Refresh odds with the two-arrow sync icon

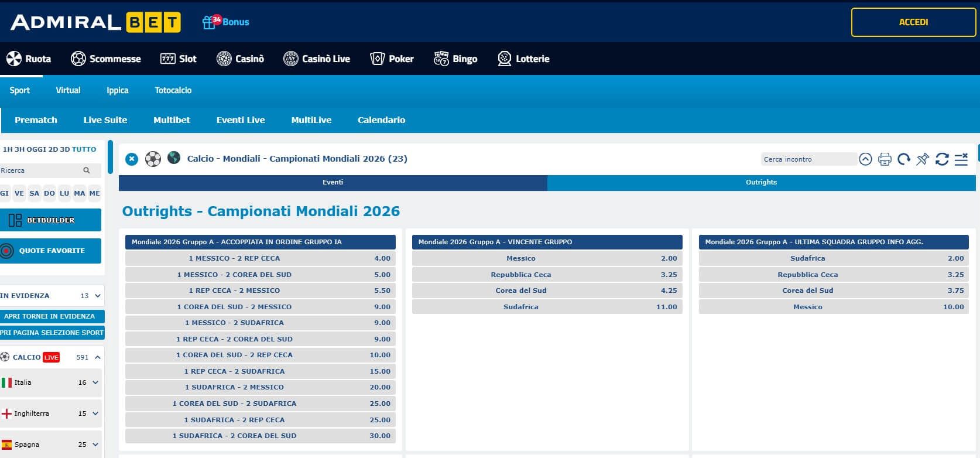coord(942,159)
